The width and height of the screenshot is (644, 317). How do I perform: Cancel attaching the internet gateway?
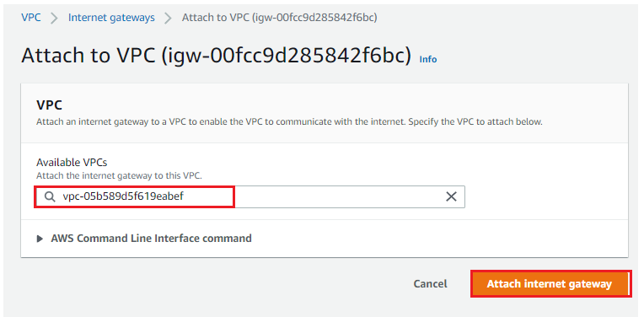pyautogui.click(x=430, y=284)
